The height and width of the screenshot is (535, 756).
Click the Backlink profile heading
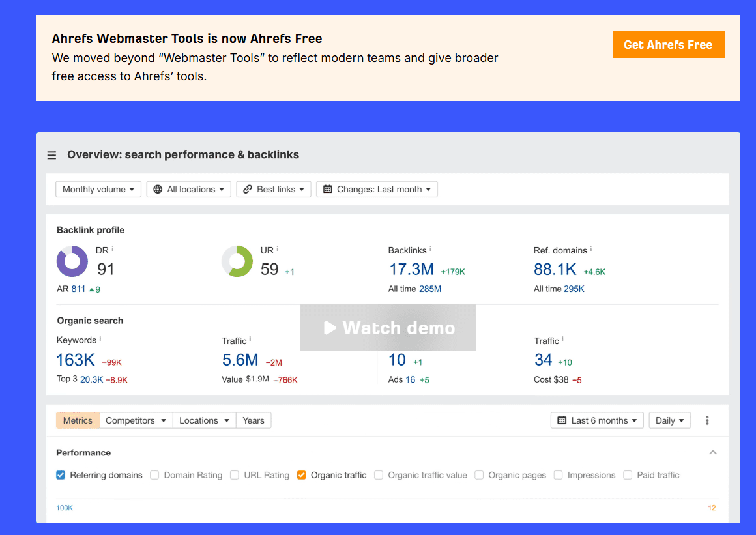(x=91, y=230)
